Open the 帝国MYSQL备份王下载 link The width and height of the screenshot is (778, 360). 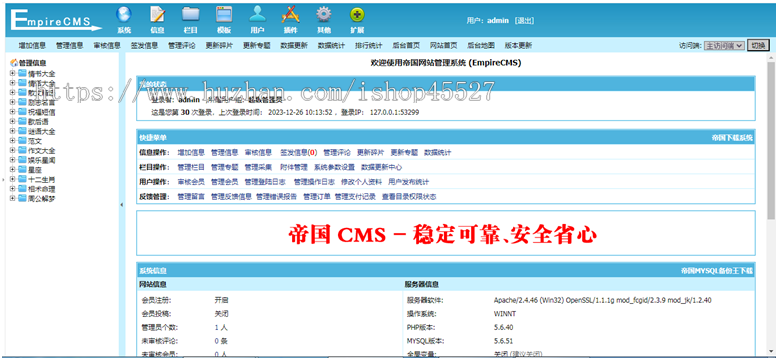pos(717,271)
